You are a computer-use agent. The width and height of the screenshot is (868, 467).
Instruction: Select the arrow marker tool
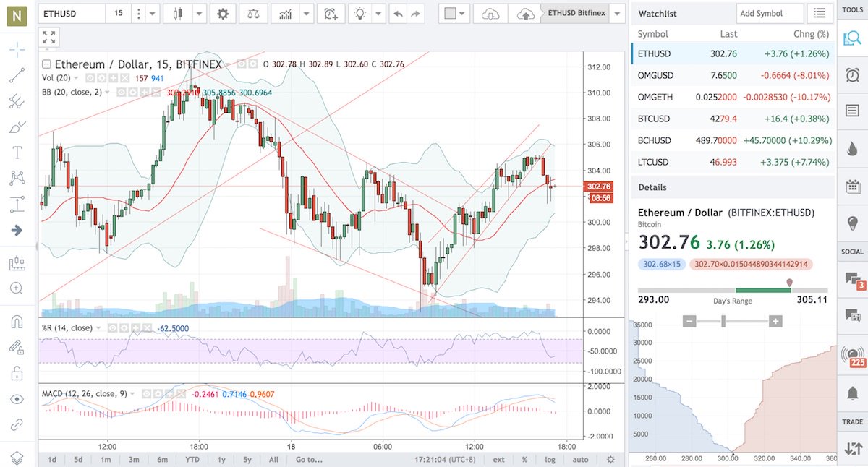click(17, 230)
